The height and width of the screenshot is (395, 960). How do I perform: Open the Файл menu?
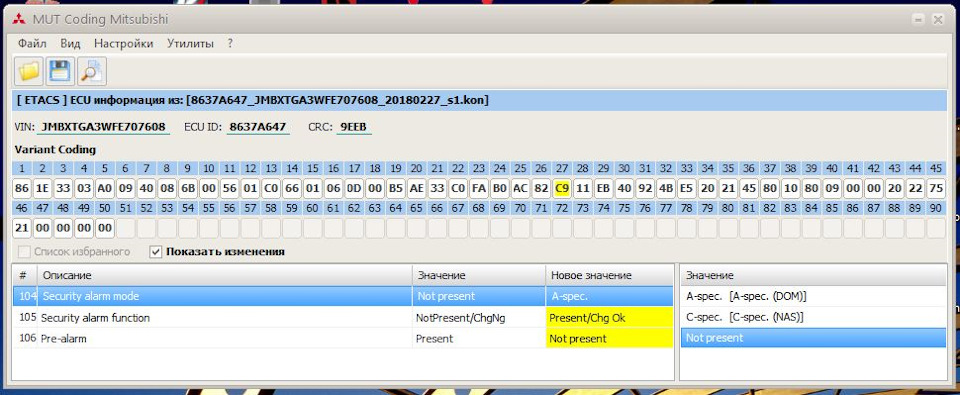(32, 43)
